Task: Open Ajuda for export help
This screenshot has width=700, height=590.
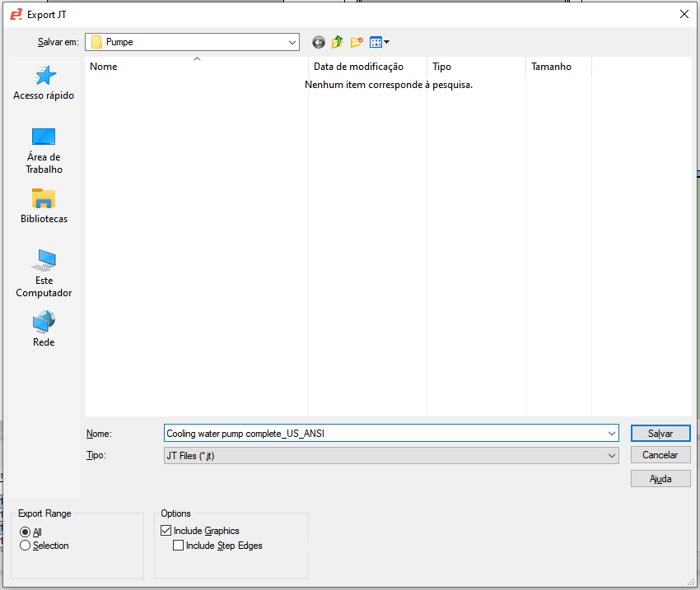Action: (660, 478)
